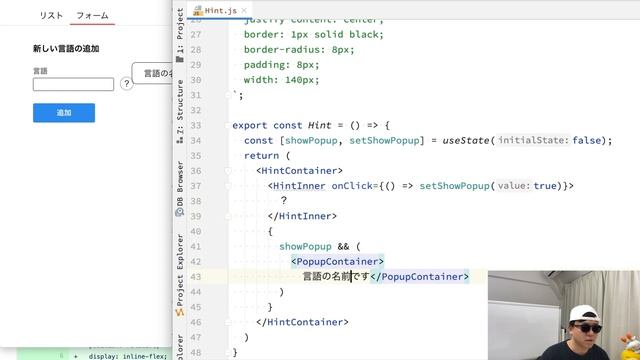Toggle the fold marker at line 39

click(228, 216)
